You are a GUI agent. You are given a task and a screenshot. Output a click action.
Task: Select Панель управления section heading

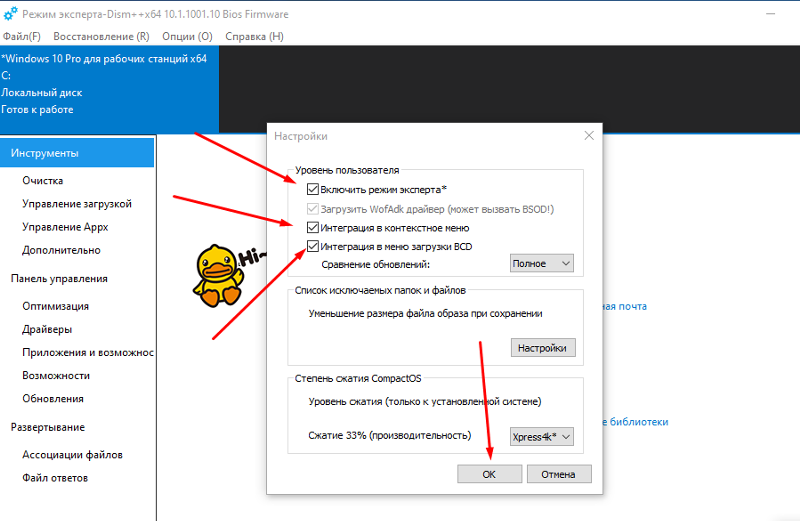[x=59, y=279]
